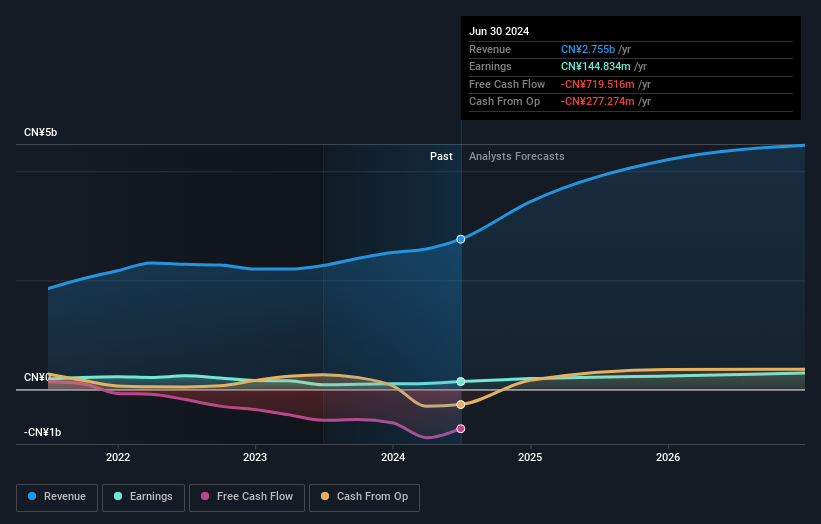This screenshot has width=821, height=524.
Task: Toggle the Revenue legend button
Action: pos(57,497)
